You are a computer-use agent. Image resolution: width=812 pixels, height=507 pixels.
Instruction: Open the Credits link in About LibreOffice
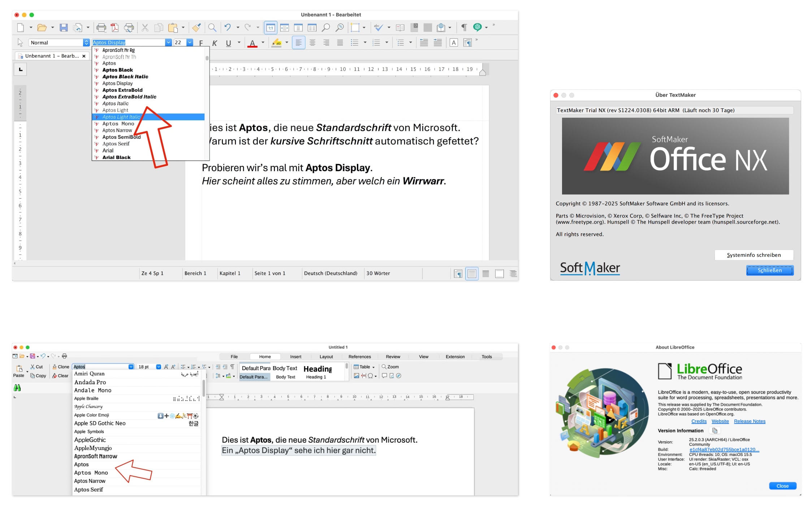699,421
